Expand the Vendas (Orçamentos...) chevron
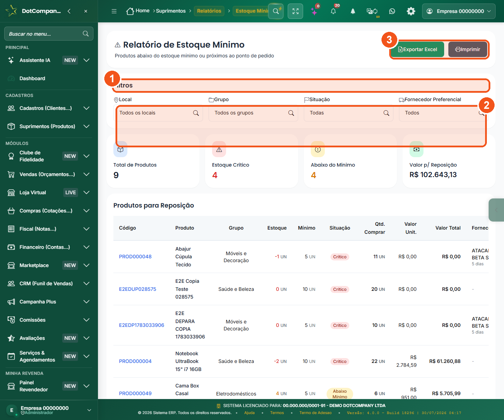Screen dimensions: 504x420 86,174
